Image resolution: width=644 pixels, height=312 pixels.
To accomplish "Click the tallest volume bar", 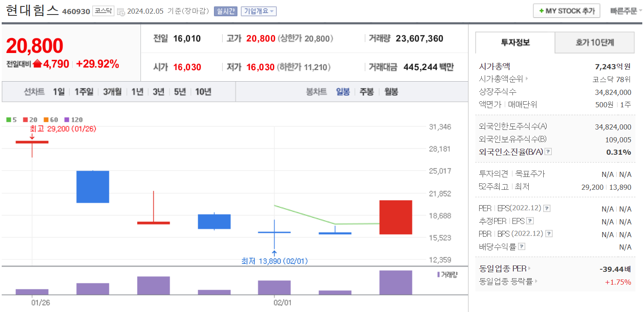I will pos(395,283).
